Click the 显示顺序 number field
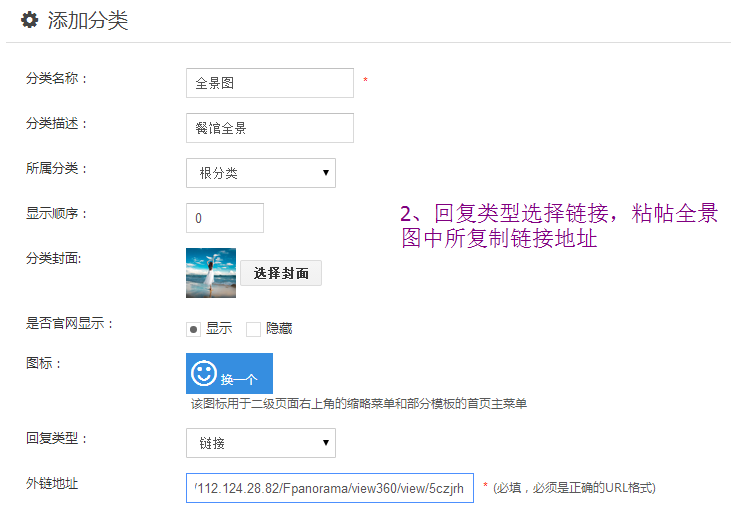731x518 pixels. tap(225, 218)
